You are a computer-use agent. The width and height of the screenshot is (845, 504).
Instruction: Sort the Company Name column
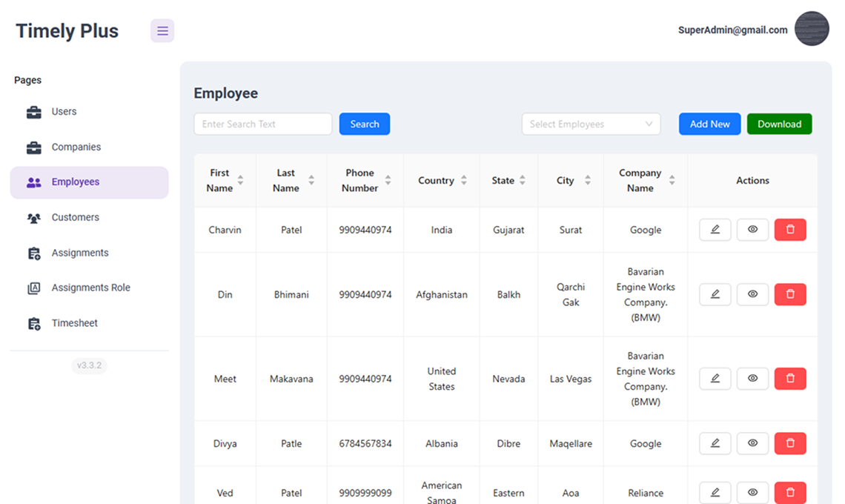pyautogui.click(x=672, y=180)
